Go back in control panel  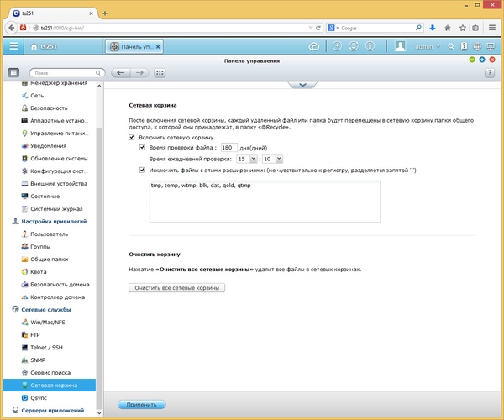120,73
